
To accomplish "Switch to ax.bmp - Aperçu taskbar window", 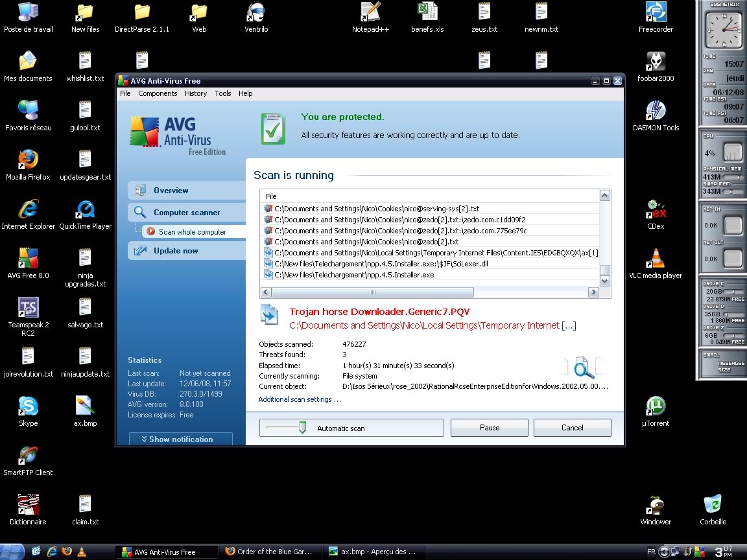I will (373, 552).
